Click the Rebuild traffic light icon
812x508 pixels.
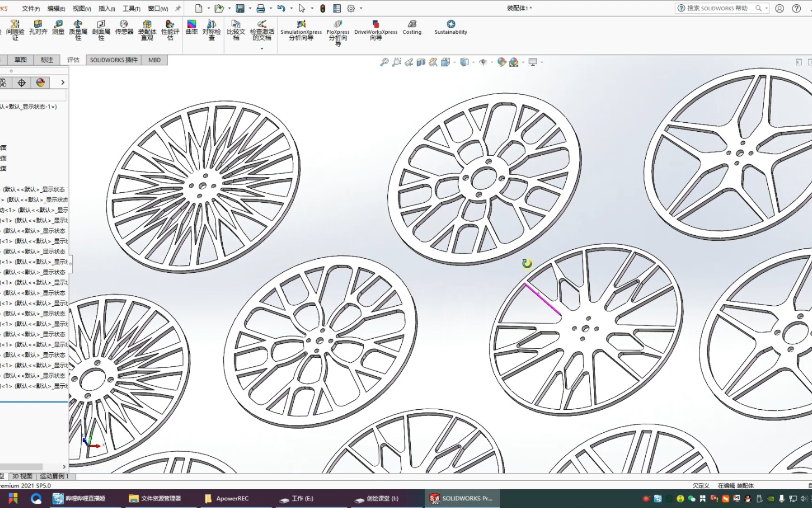point(323,8)
